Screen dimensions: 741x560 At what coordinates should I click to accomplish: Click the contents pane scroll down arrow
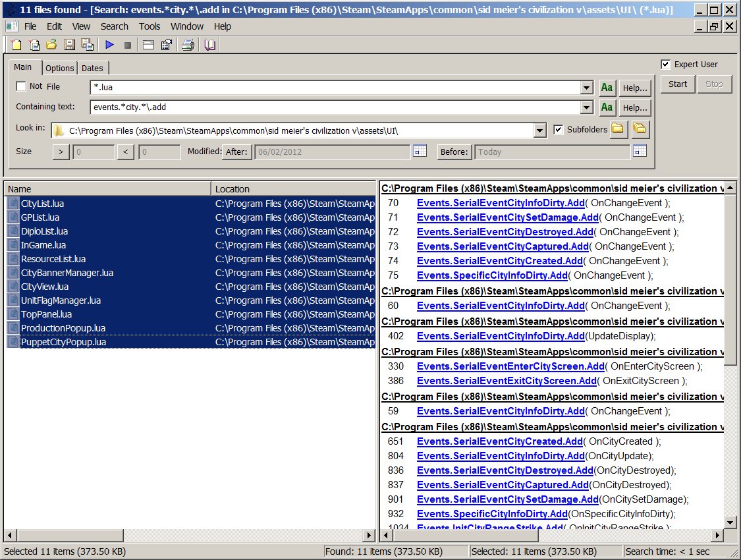click(730, 522)
